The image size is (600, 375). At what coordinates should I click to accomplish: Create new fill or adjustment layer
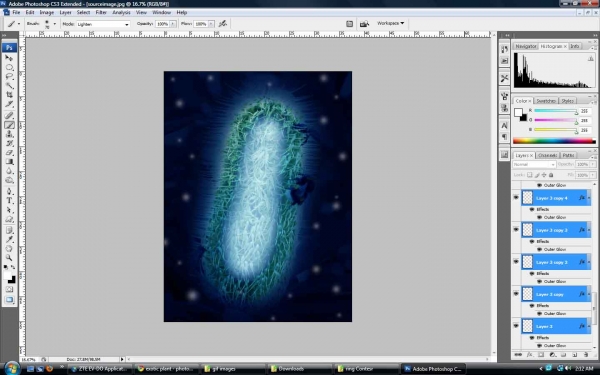click(x=552, y=355)
